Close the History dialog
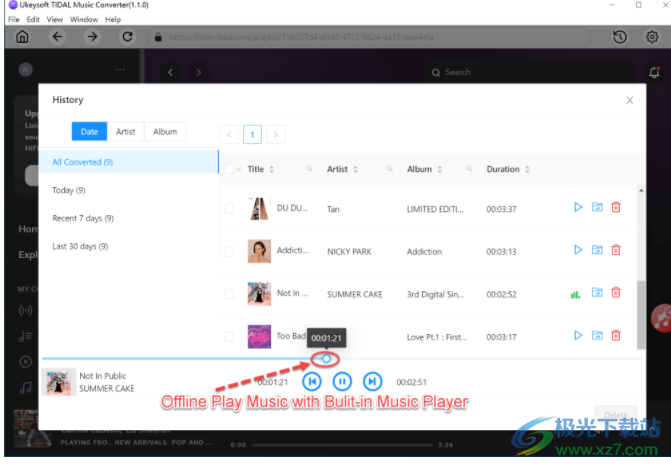The height and width of the screenshot is (466, 671). point(629,100)
